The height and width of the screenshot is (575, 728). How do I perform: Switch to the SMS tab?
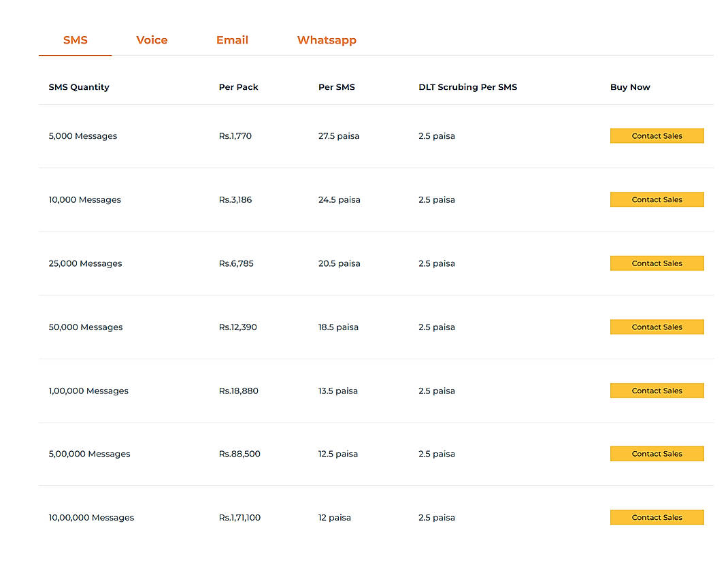[76, 40]
